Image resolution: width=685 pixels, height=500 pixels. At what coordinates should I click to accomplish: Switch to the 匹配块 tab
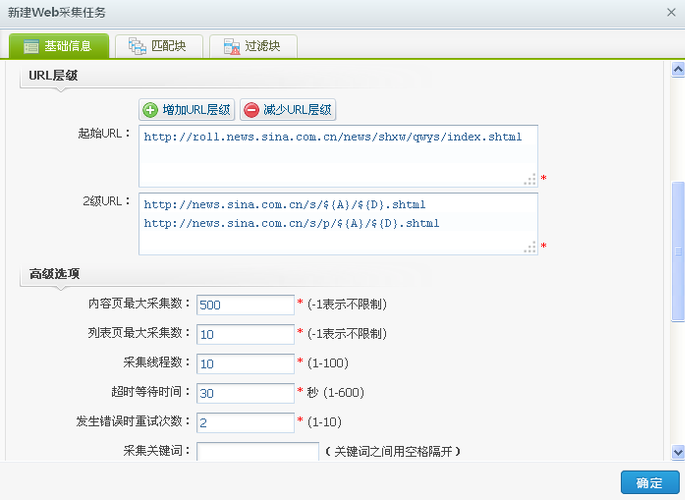(158, 46)
